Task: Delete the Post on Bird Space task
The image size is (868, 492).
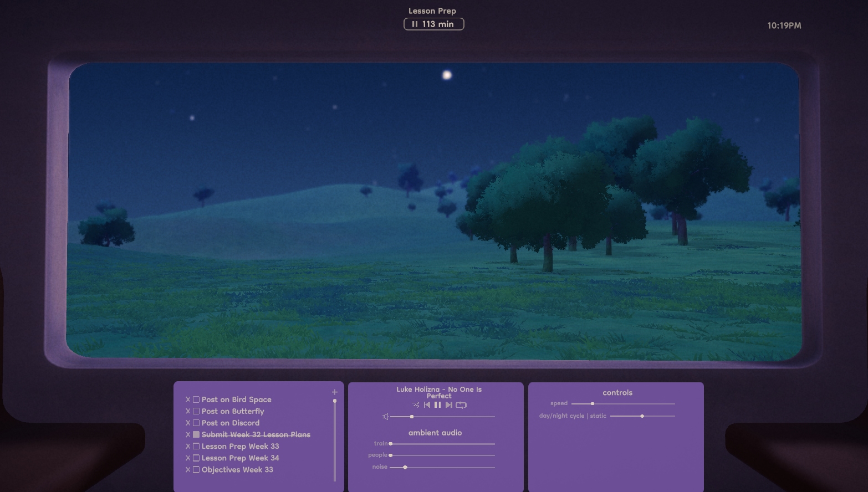Action: 188,399
